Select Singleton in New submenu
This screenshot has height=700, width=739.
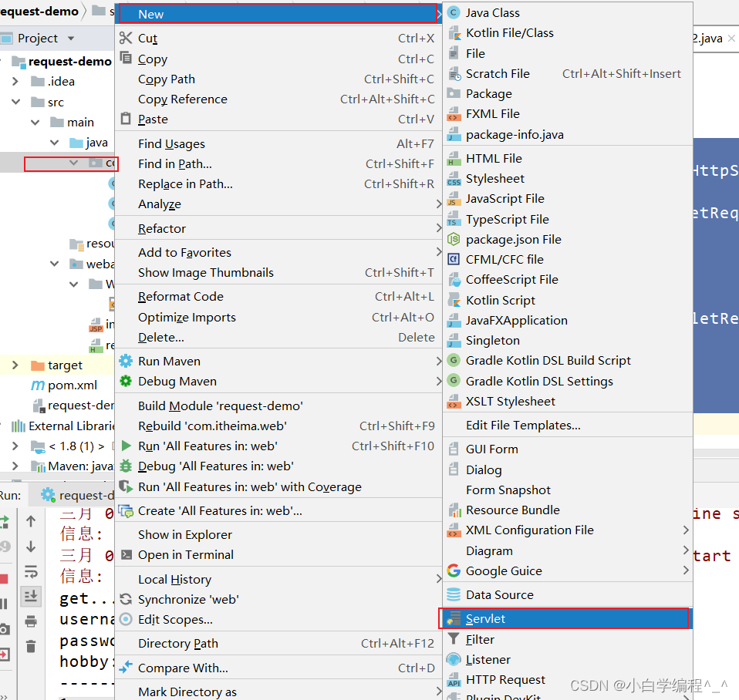[568, 340]
